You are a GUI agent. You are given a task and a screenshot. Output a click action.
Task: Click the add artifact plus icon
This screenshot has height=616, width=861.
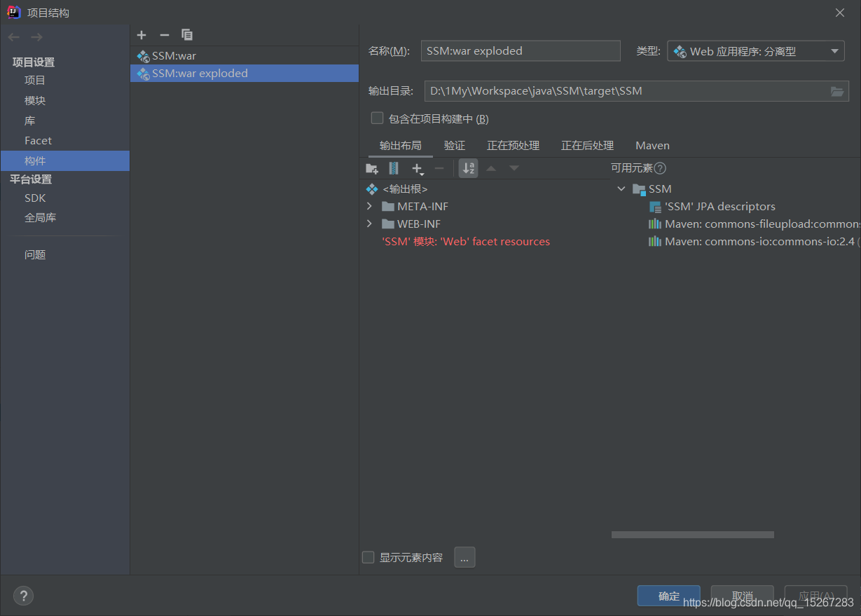[x=142, y=35]
